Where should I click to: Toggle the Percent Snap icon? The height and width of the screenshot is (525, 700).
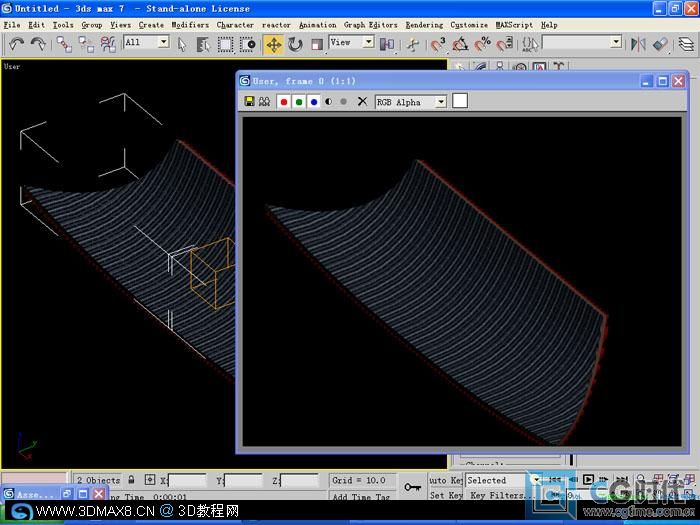point(483,44)
